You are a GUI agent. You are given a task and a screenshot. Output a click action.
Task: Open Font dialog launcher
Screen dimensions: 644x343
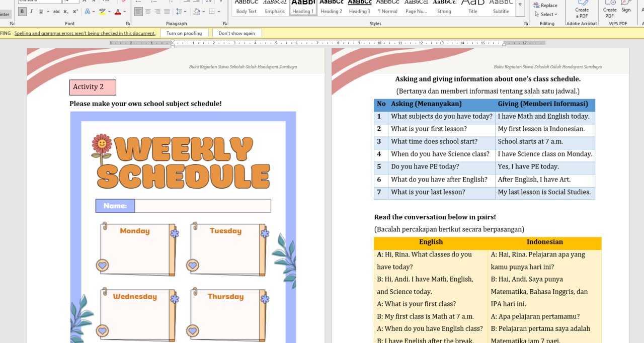tap(128, 24)
